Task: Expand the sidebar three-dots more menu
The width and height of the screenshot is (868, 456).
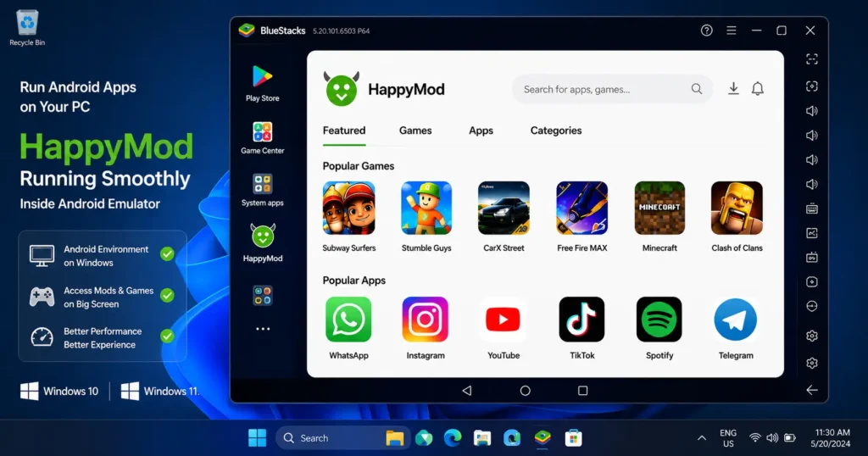Action: [x=263, y=329]
